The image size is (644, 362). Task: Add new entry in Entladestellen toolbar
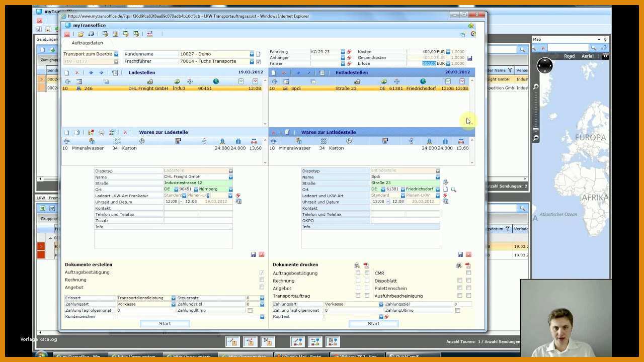[274, 72]
